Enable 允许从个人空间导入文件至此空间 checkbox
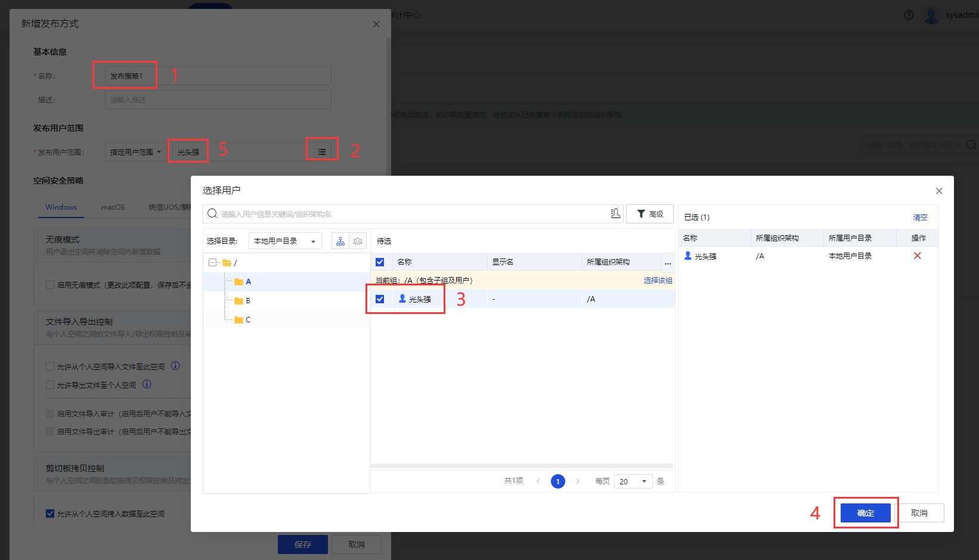The image size is (979, 560). coord(51,366)
